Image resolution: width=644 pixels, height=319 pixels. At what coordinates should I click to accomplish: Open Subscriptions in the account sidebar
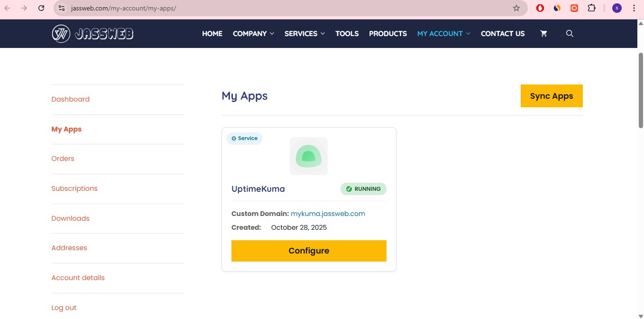coord(74,188)
